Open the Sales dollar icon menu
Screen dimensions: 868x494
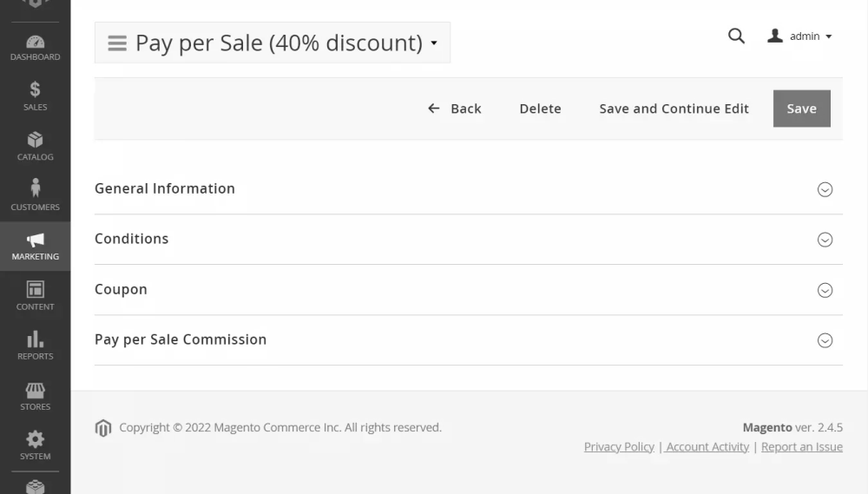pyautogui.click(x=35, y=96)
